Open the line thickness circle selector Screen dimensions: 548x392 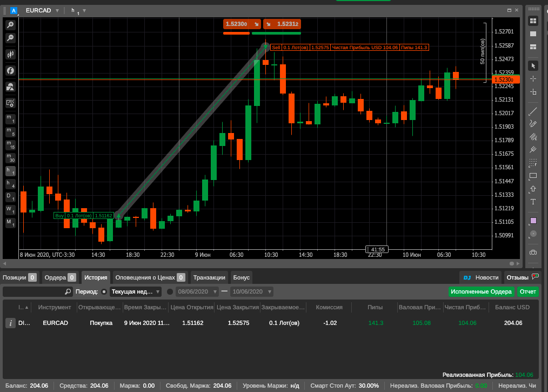coord(533,234)
